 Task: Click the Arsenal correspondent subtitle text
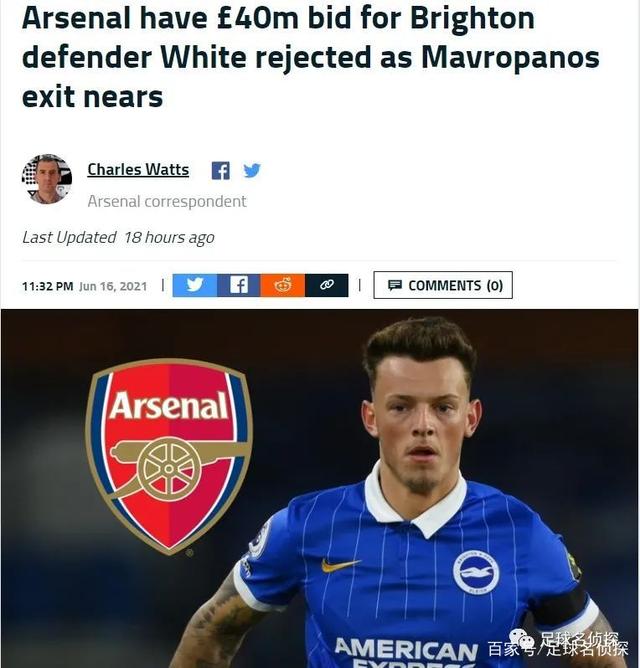(x=167, y=201)
